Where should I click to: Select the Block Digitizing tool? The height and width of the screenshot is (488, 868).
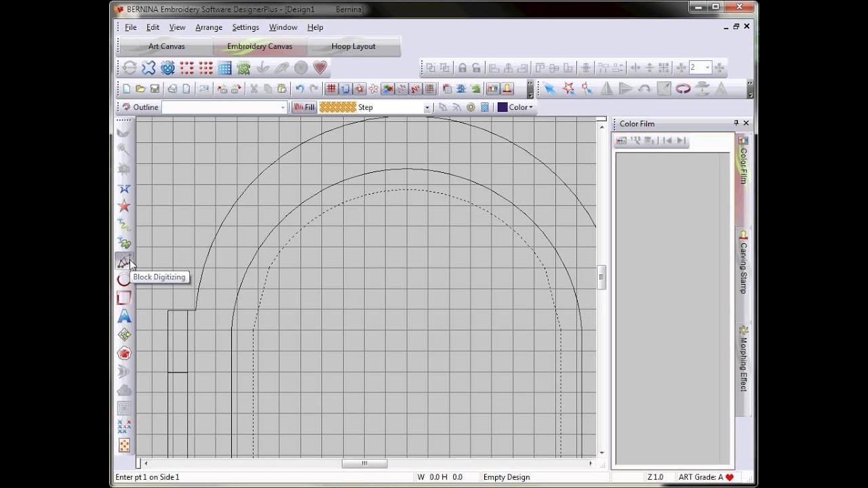(x=124, y=262)
